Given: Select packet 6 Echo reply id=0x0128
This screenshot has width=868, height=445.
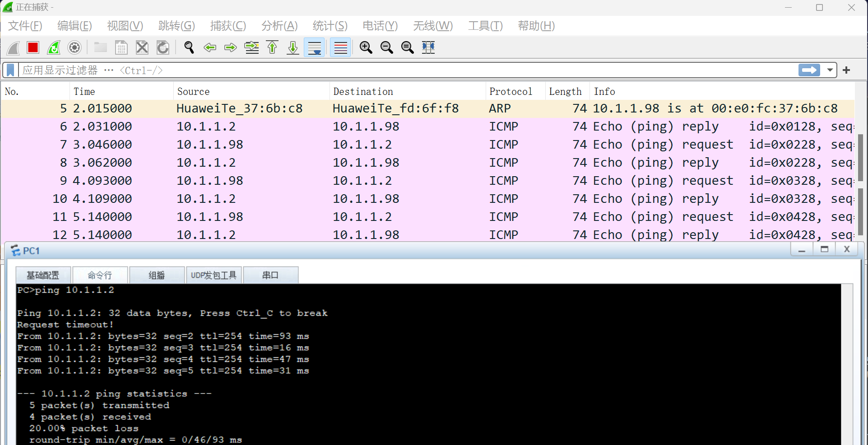Looking at the screenshot, I should [428, 126].
